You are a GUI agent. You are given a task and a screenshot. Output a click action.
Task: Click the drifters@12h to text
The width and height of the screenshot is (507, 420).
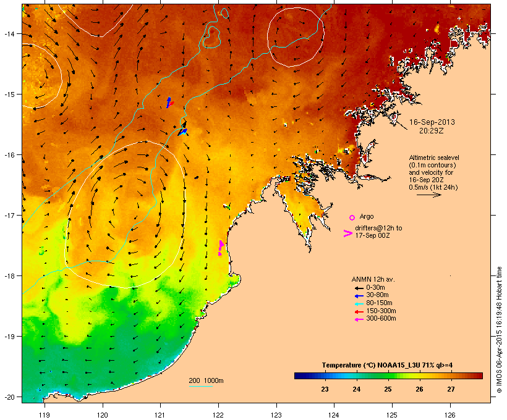click(378, 228)
